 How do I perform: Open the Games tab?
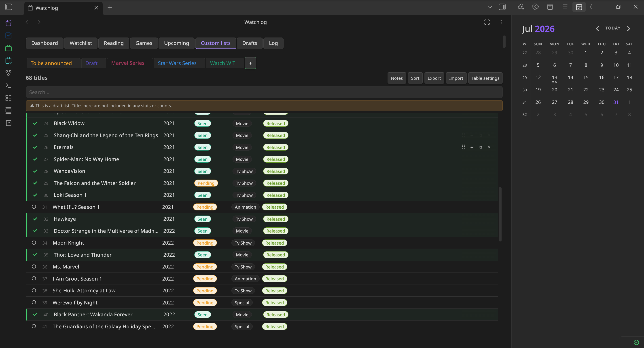click(144, 43)
